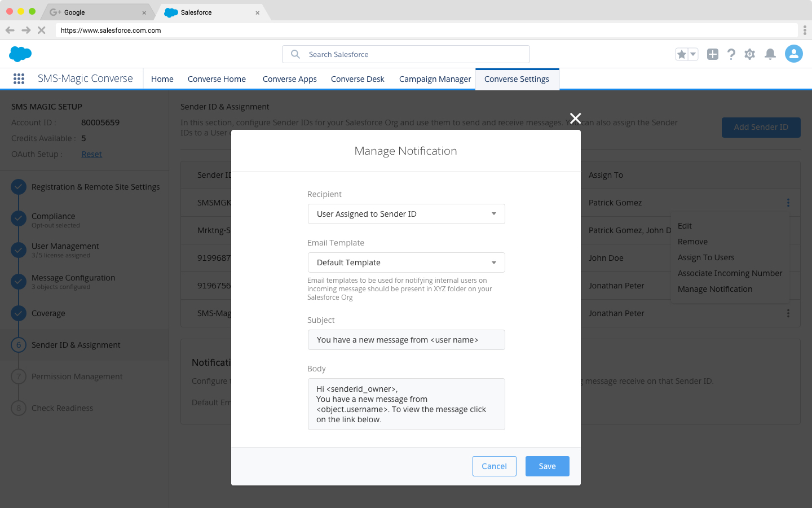Expand the favorites list dropdown arrow

(693, 54)
